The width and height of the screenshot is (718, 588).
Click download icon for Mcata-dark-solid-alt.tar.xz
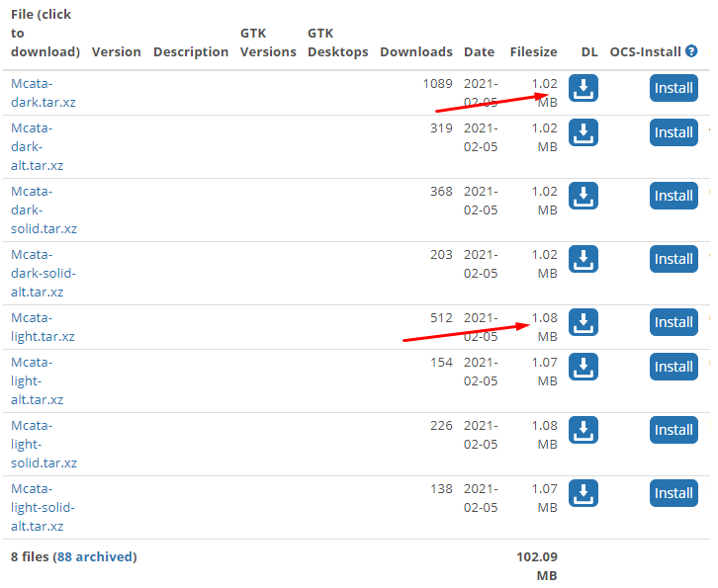pos(583,259)
